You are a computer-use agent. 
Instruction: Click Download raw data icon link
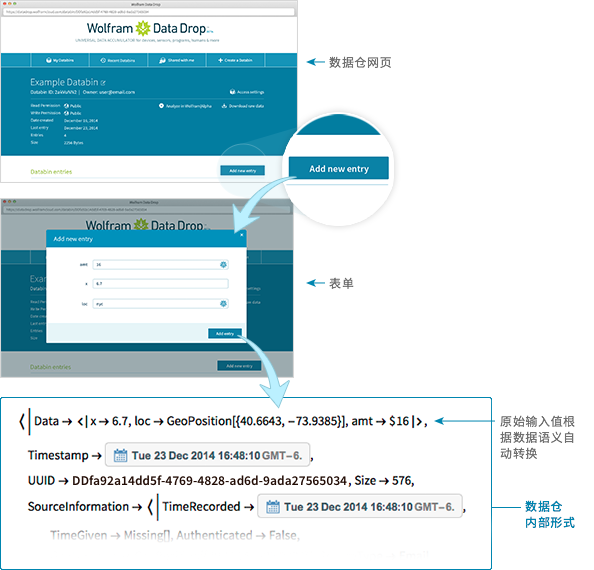[x=243, y=106]
